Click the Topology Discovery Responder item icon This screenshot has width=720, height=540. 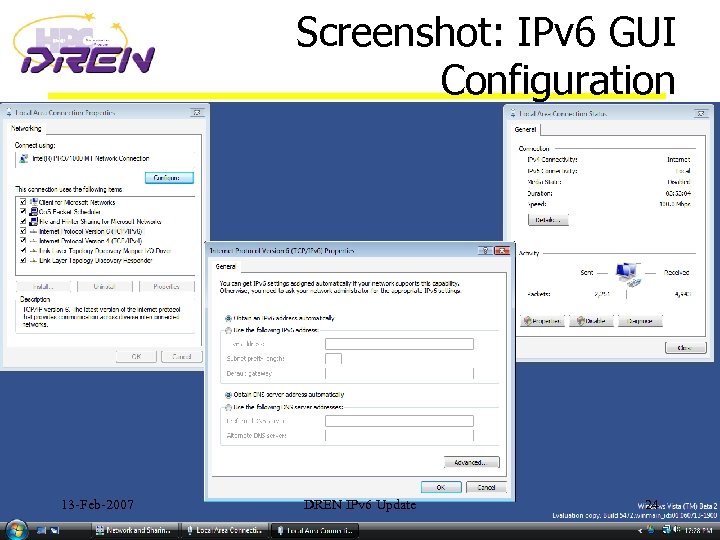point(34,260)
